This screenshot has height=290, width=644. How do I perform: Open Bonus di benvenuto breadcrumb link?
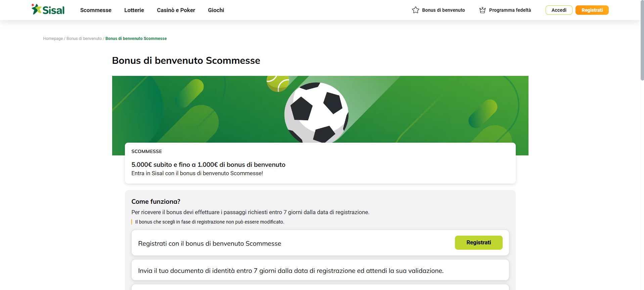click(x=84, y=39)
